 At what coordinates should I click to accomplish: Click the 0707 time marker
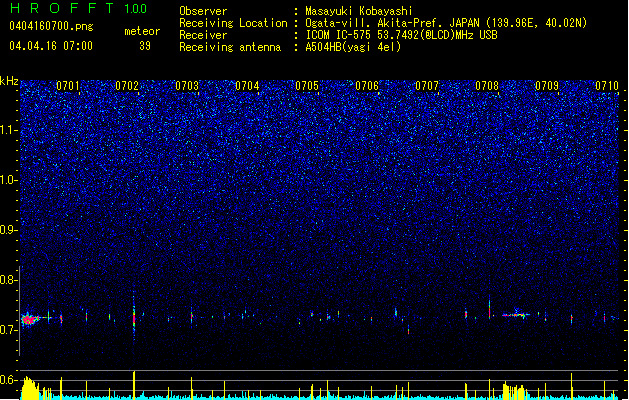(427, 86)
